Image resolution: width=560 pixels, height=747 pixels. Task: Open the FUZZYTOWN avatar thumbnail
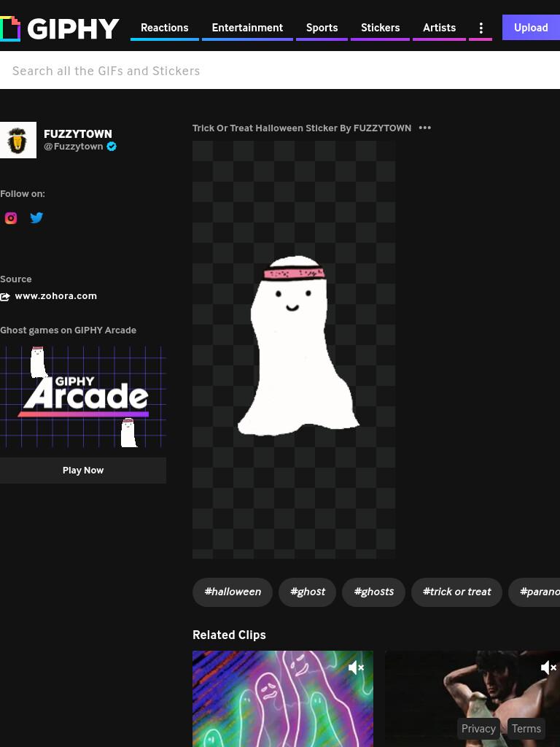click(18, 140)
